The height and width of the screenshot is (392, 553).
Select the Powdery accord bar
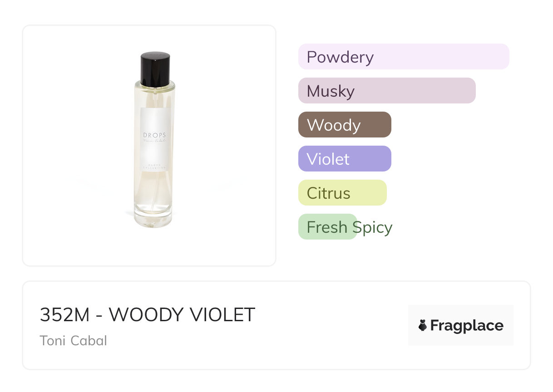(x=403, y=57)
